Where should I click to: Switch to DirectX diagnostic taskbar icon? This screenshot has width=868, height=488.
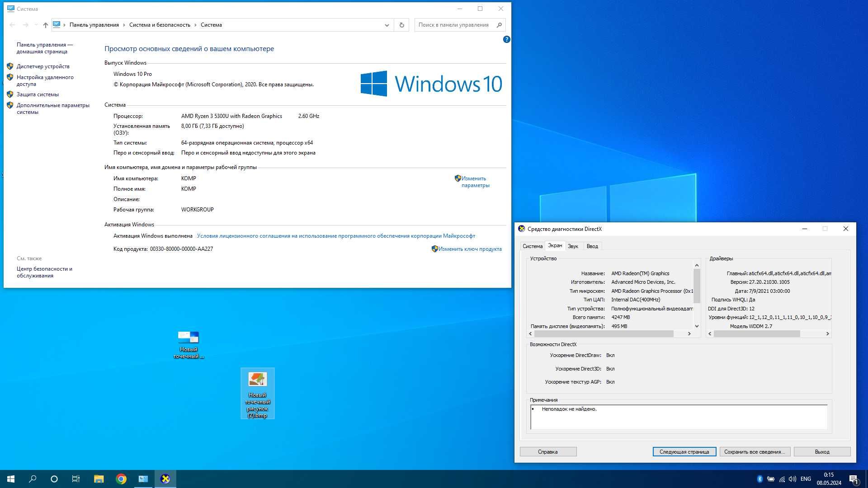(165, 479)
